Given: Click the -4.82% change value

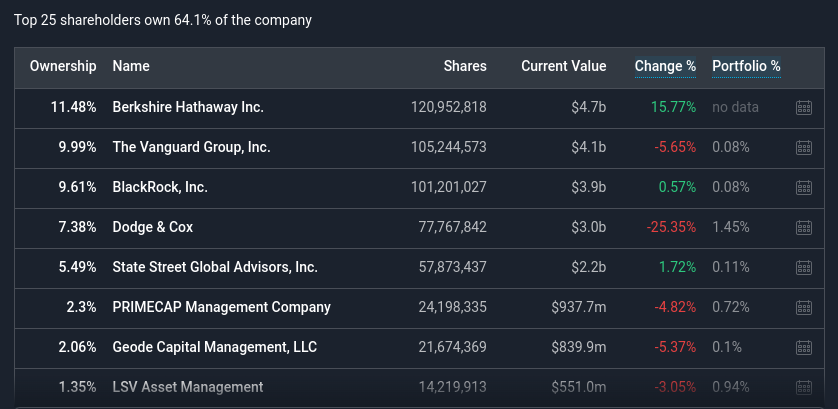Looking at the screenshot, I should 675,307.
